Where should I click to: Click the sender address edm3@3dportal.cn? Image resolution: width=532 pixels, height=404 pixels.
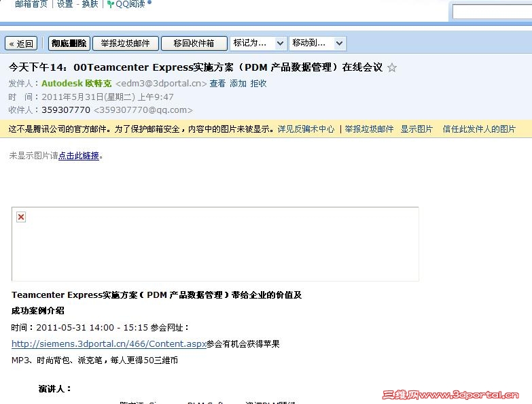[x=161, y=84]
